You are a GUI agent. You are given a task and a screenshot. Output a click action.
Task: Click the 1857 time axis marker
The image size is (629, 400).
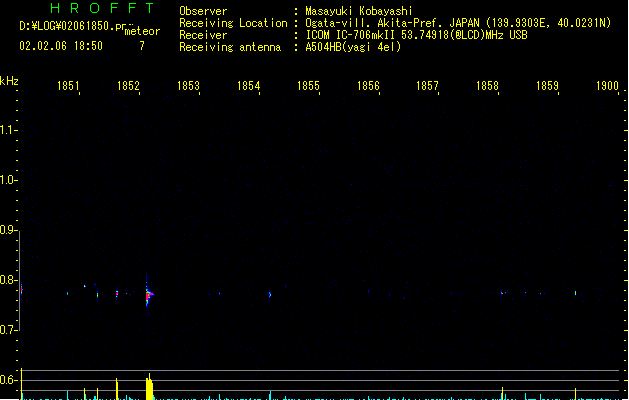[x=427, y=86]
